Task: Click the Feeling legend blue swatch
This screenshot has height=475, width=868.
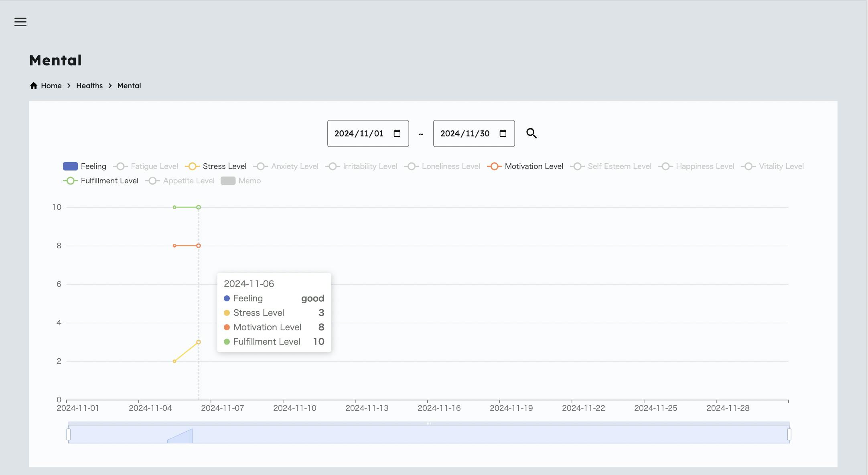Action: 70,166
